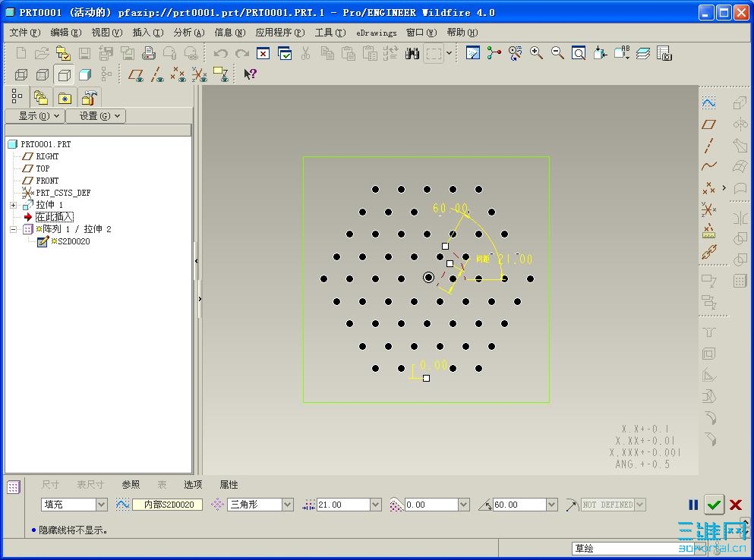Screen dimensions: 754x560
Task: Select the S2D0020 sketch item
Action: click(x=74, y=241)
